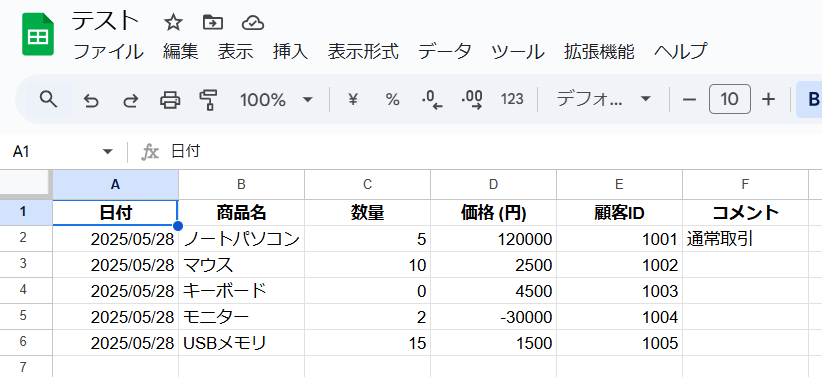Undo the last action
This screenshot has width=822, height=377.
[91, 99]
